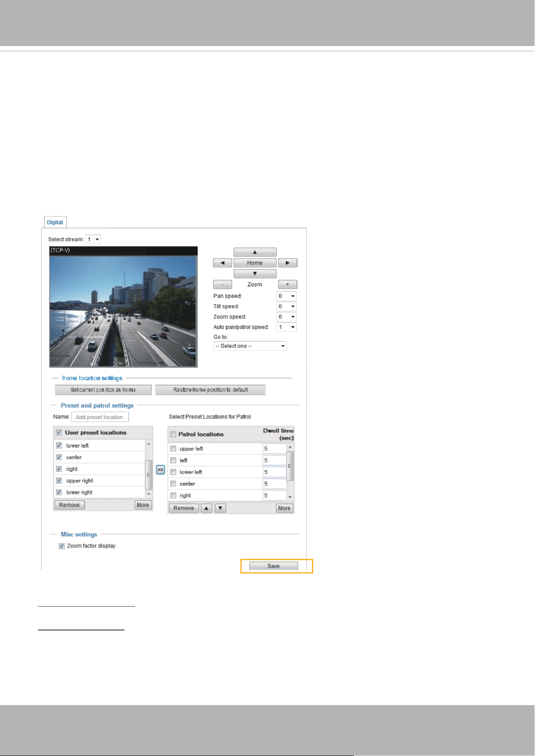Click the zoom in plus button
535x756 pixels.
288,285
